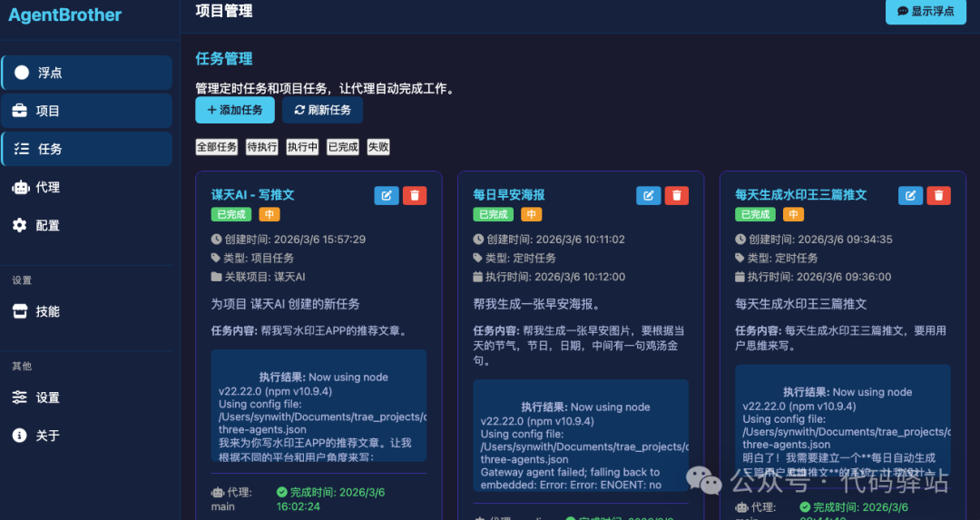Viewport: 980px width, 520px height.
Task: Filter by 全部任务
Action: (217, 147)
